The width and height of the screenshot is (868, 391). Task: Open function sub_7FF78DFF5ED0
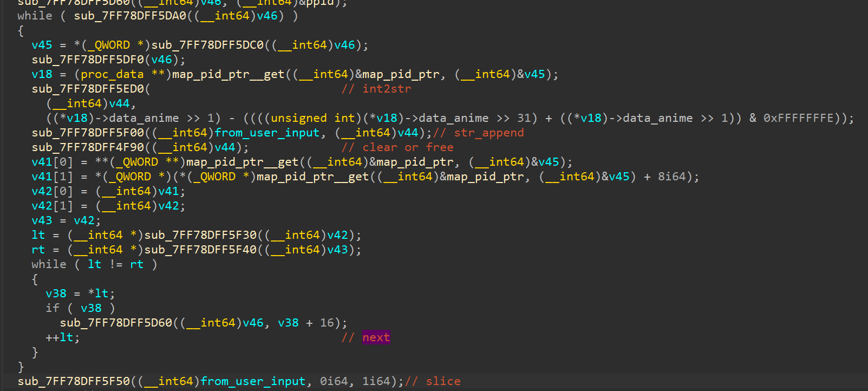tap(88, 89)
